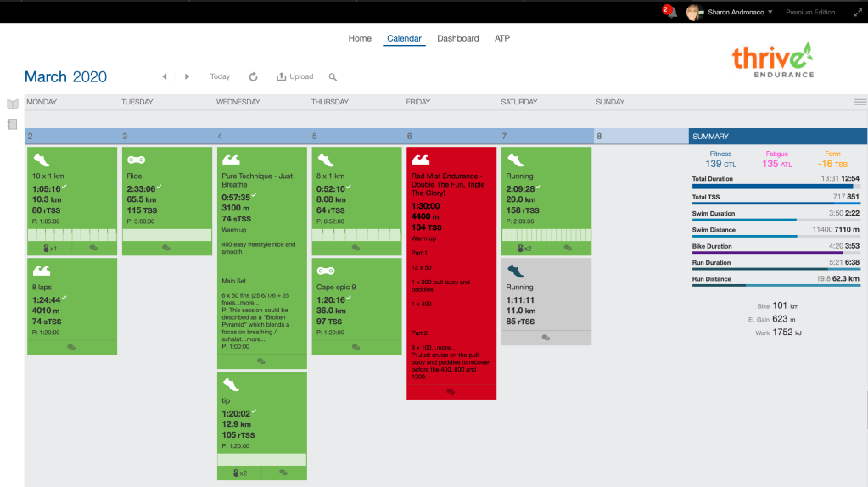Viewport: 868px width, 487px height.
Task: Open the Cape epic 9 workout card
Action: tap(356, 305)
